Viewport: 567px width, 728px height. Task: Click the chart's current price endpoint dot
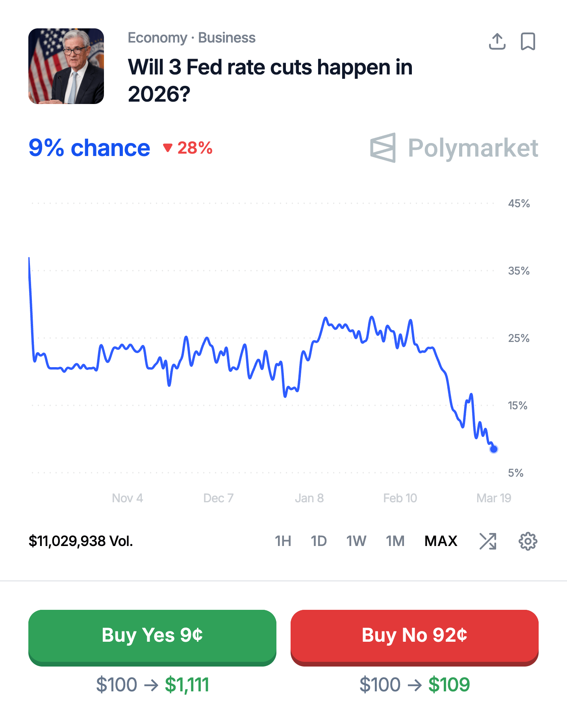tap(494, 449)
